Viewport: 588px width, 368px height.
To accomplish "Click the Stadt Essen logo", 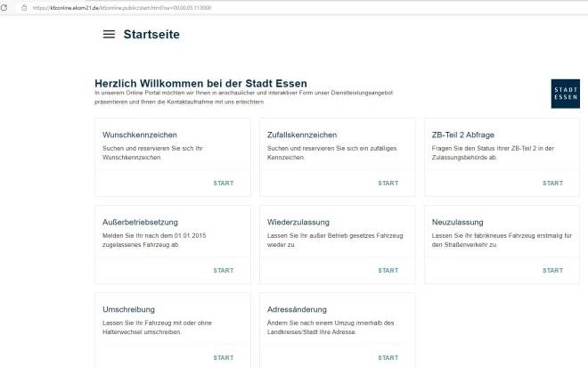I will (x=565, y=94).
